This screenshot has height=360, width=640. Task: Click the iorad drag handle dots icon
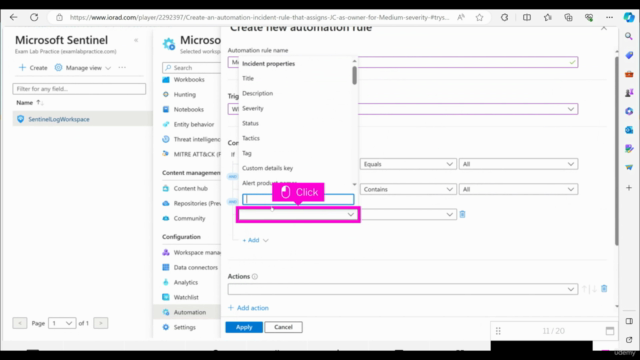[498, 331]
